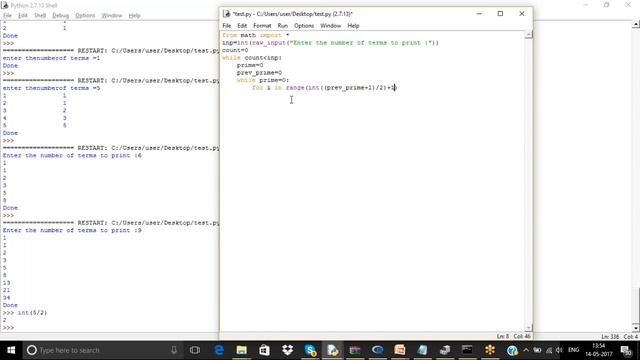Open the Run menu in test.py editor

coord(282,26)
